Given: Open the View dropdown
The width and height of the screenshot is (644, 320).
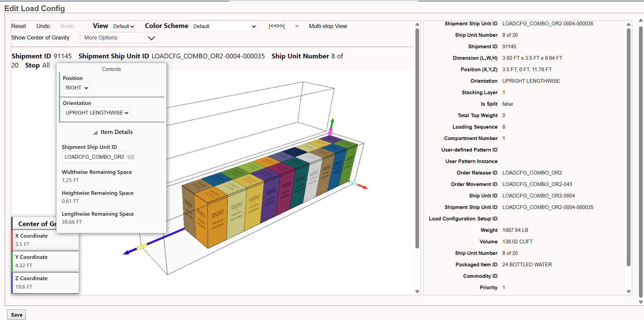Looking at the screenshot, I should point(123,26).
